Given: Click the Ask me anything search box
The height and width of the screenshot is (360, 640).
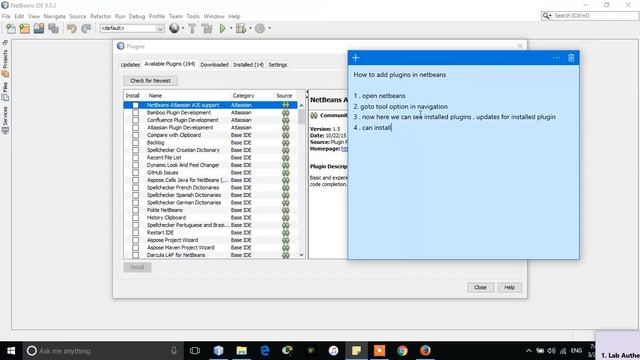Looking at the screenshot, I should [x=103, y=351].
